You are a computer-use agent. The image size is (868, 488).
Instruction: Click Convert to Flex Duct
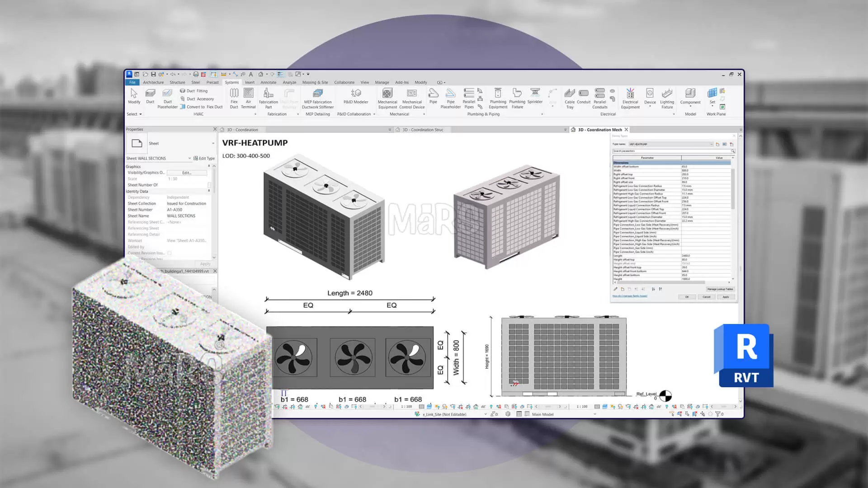tap(201, 107)
